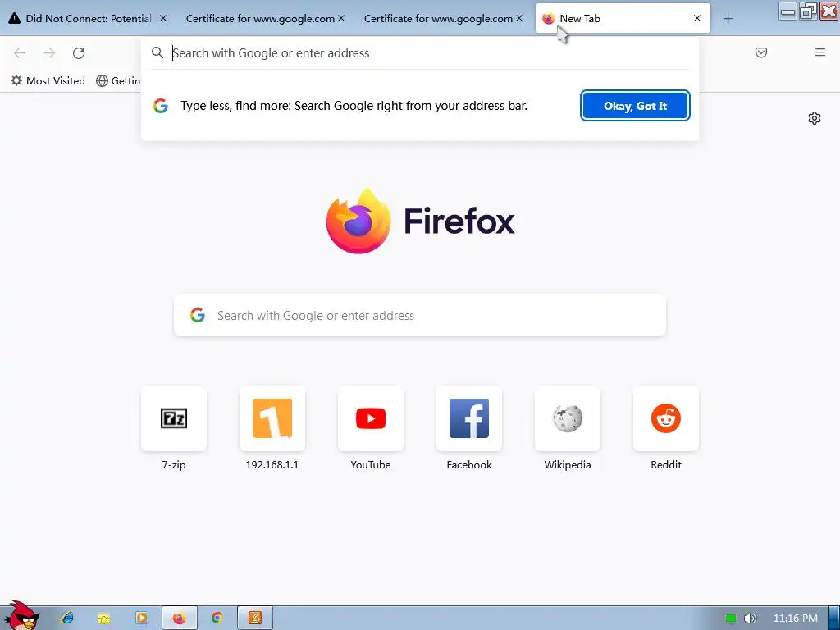
Task: Click the Angry Birds start button on taskbar
Action: 21,616
